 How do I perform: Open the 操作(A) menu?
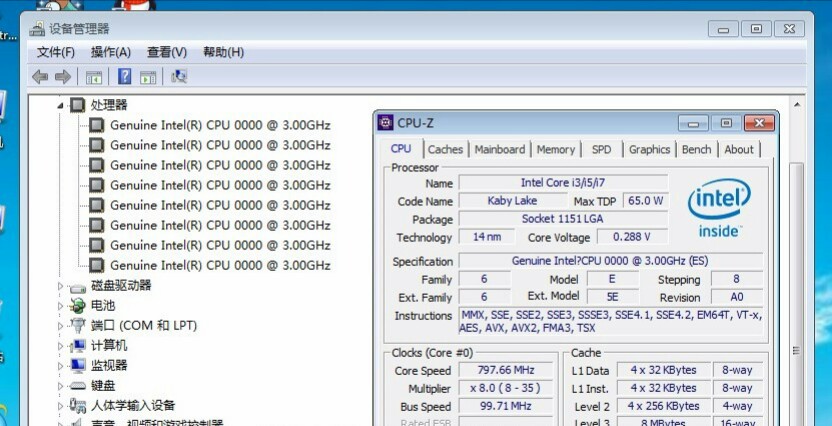tap(110, 52)
